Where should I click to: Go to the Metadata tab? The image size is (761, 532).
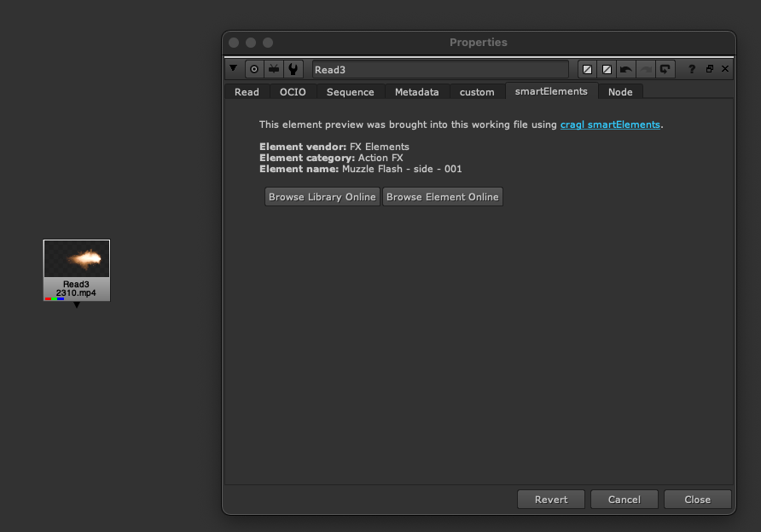(x=416, y=92)
